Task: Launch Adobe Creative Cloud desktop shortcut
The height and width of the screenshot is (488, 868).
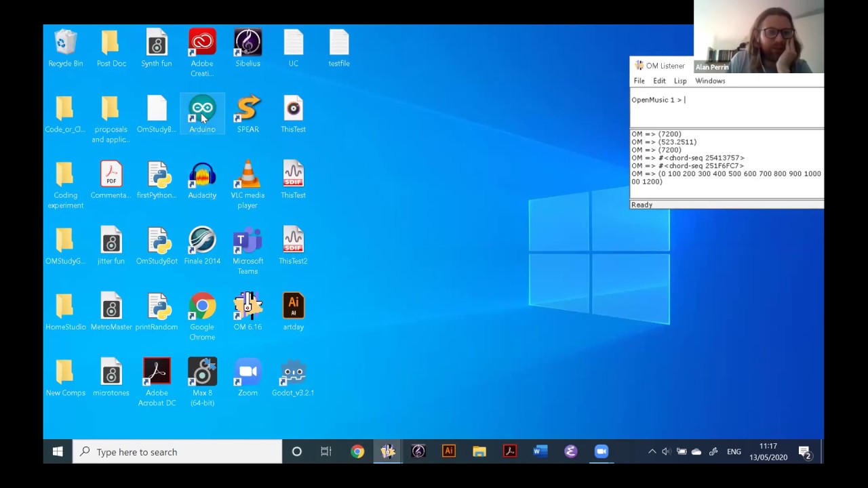Action: [x=202, y=52]
